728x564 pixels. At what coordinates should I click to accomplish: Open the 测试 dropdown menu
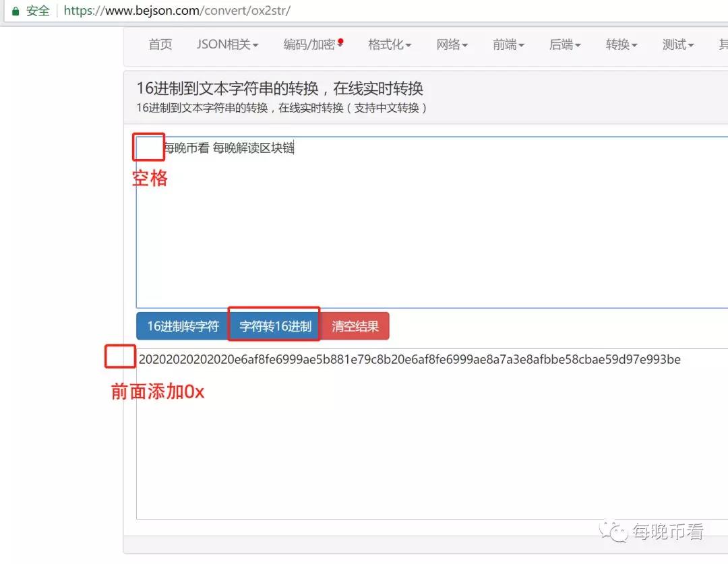coord(678,44)
